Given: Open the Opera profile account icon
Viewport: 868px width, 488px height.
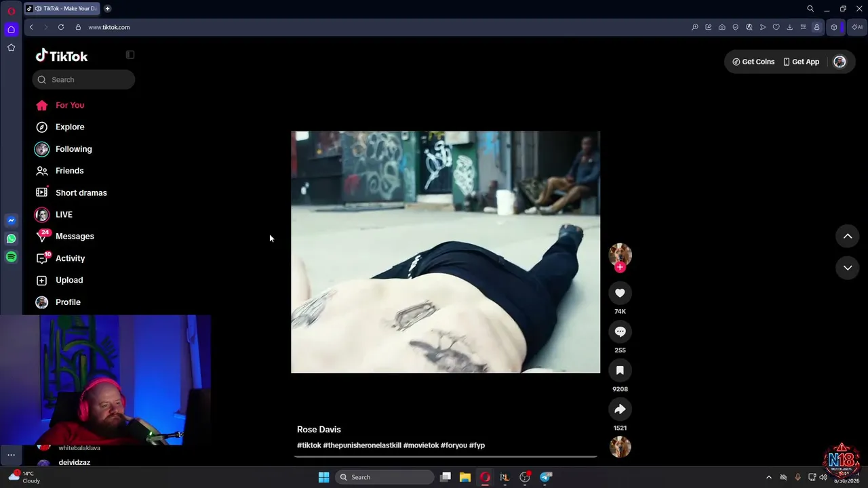Looking at the screenshot, I should pyautogui.click(x=816, y=27).
